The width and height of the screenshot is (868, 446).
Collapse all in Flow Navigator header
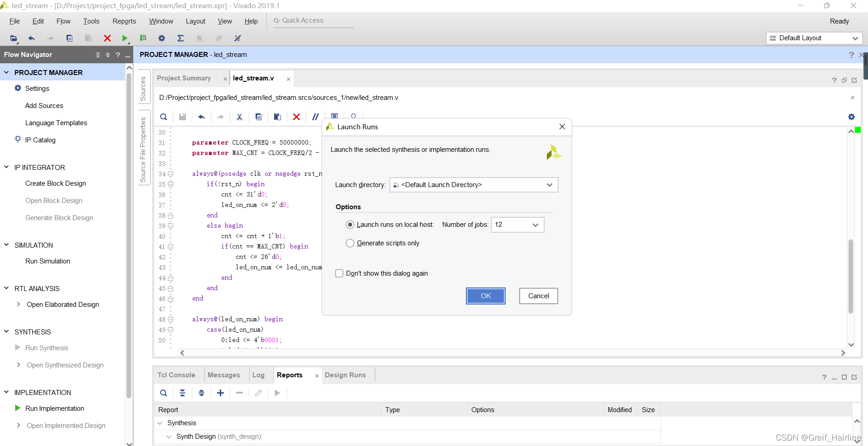98,55
